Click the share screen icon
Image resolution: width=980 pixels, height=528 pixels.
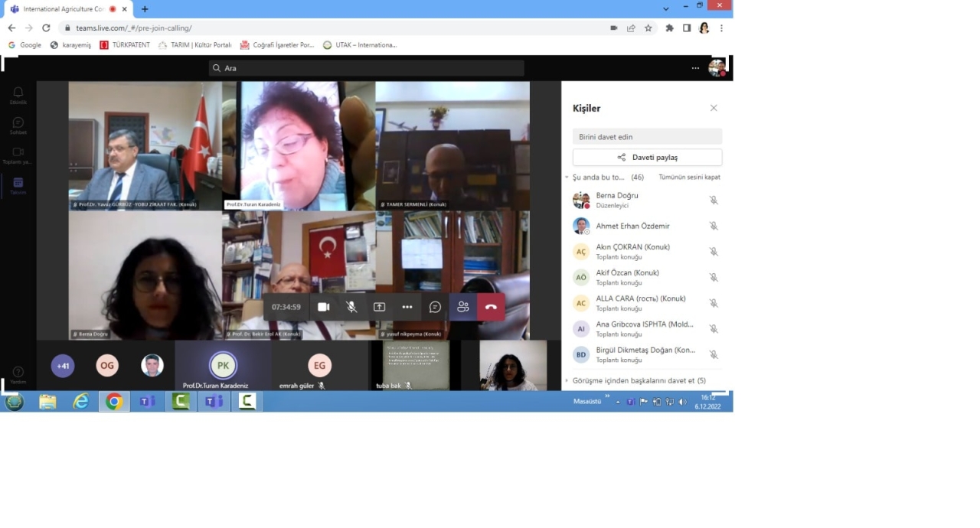pyautogui.click(x=379, y=307)
